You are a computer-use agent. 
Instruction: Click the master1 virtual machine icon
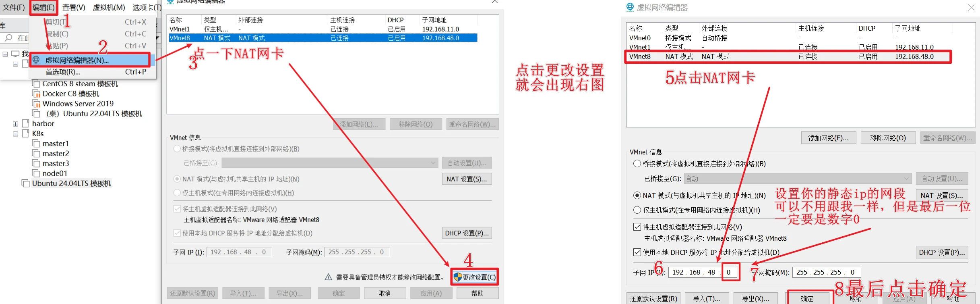click(36, 144)
